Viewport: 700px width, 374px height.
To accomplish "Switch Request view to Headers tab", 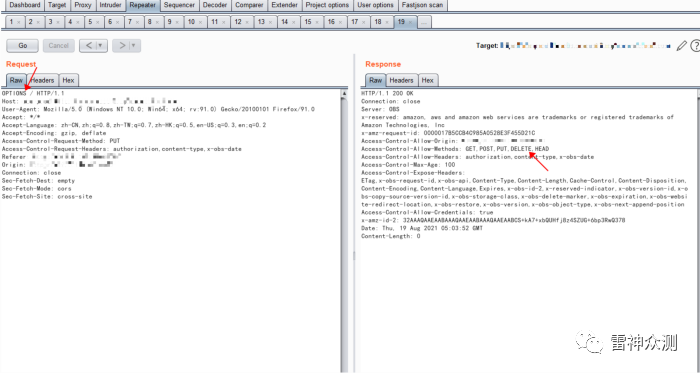I will (42, 80).
